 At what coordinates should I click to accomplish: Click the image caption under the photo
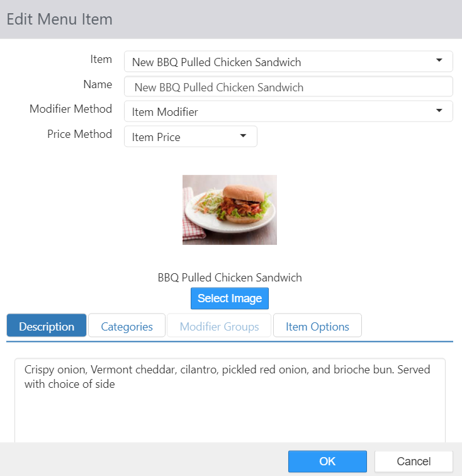pos(230,277)
